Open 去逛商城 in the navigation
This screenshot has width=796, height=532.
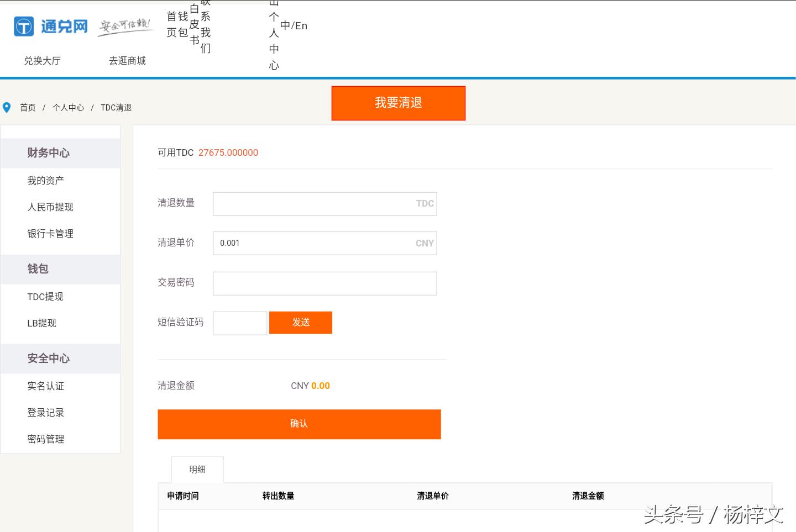tap(127, 61)
